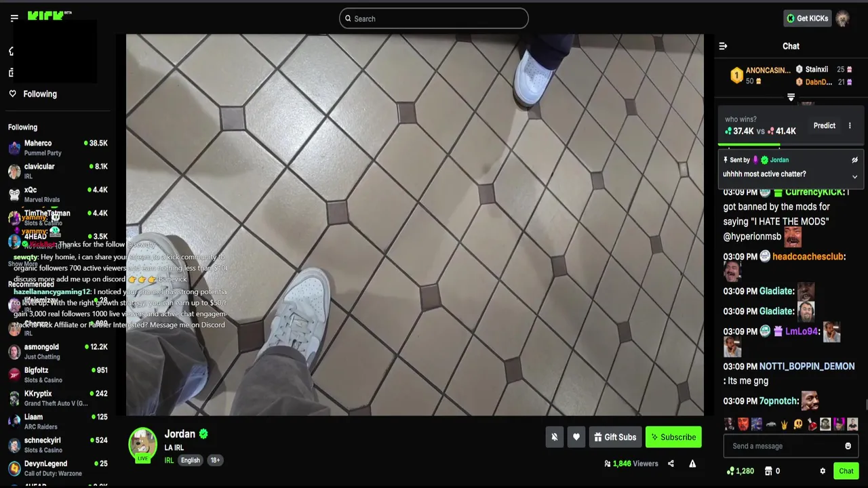Open xQc channel in sidebar
The width and height of the screenshot is (868, 488).
click(58, 195)
